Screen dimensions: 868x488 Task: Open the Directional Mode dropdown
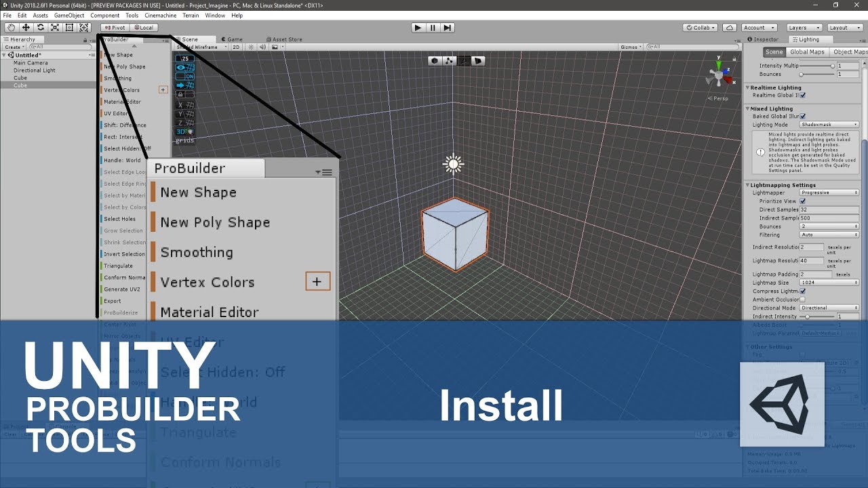point(829,308)
